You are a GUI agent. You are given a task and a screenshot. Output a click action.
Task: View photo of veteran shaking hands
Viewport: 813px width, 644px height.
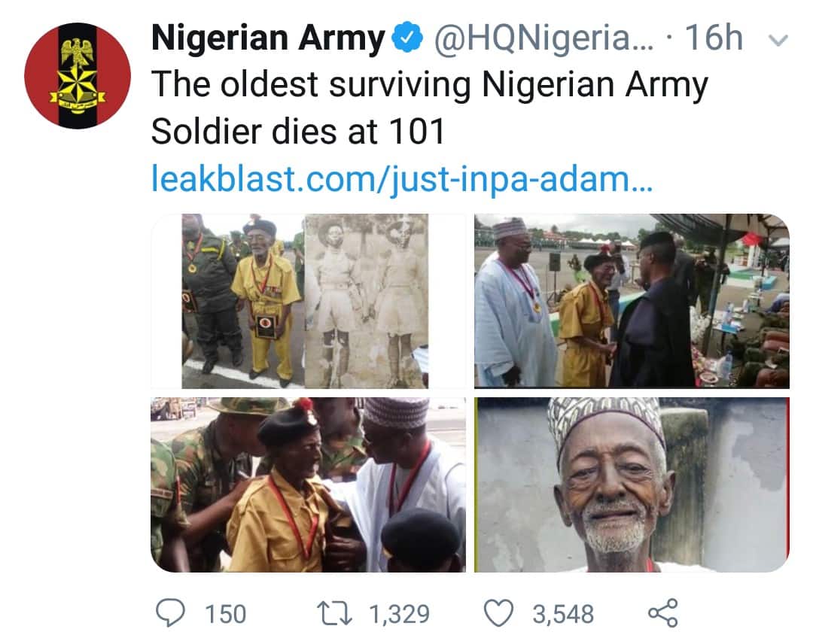click(632, 301)
